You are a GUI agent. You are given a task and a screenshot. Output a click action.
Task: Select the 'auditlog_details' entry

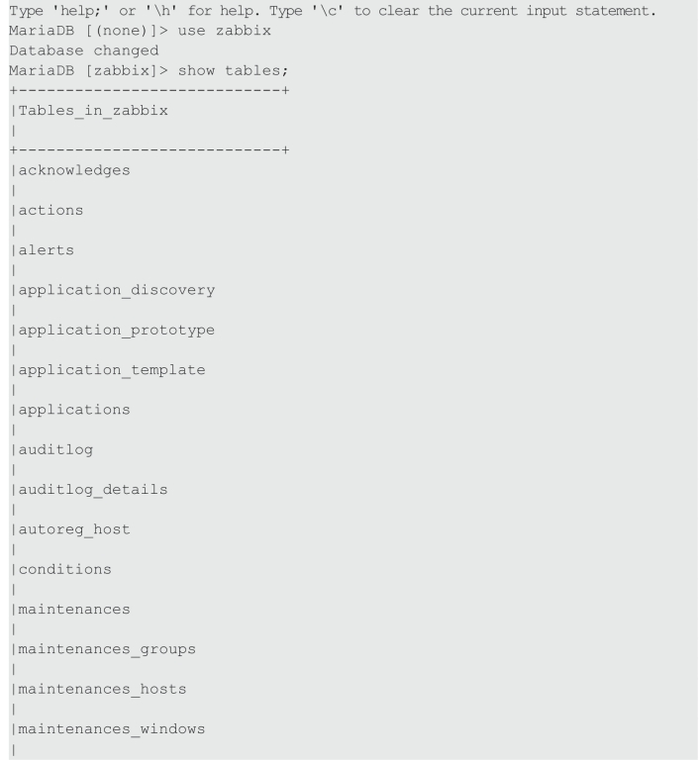pos(93,490)
